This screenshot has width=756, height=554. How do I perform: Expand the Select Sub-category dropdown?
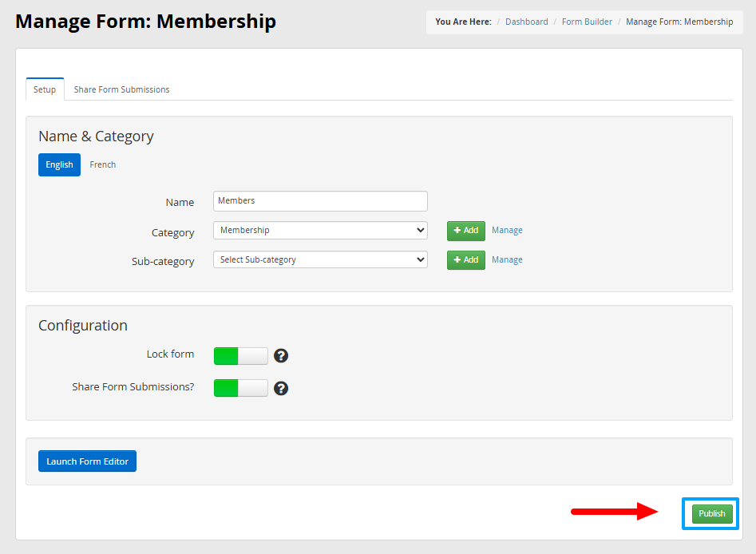tap(320, 260)
